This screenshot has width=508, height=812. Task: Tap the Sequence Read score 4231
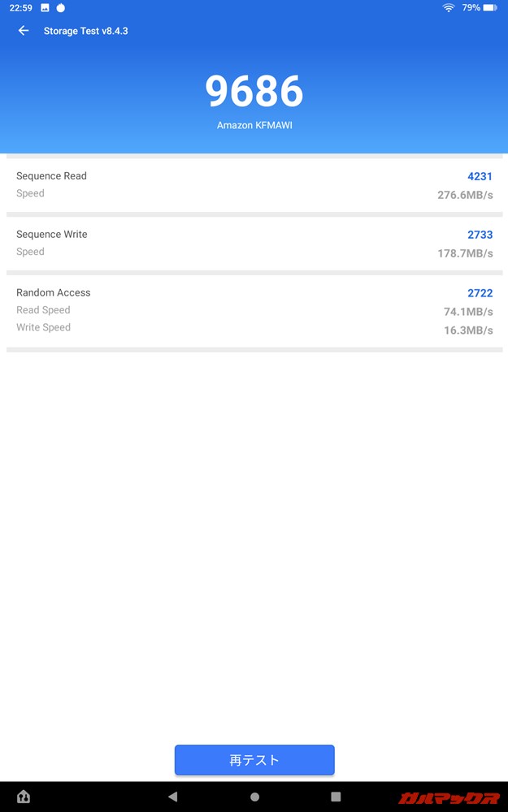pyautogui.click(x=480, y=176)
